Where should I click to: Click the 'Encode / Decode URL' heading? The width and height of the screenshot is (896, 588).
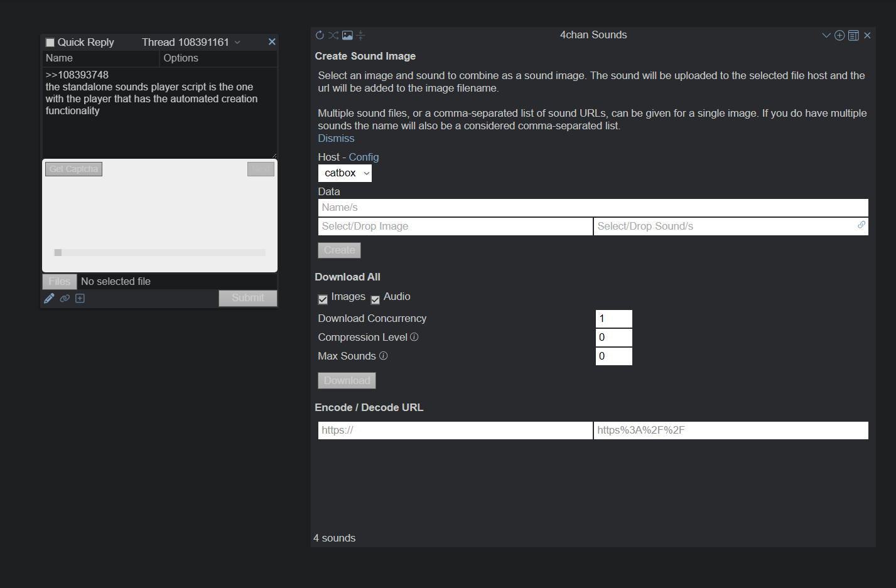pos(369,407)
